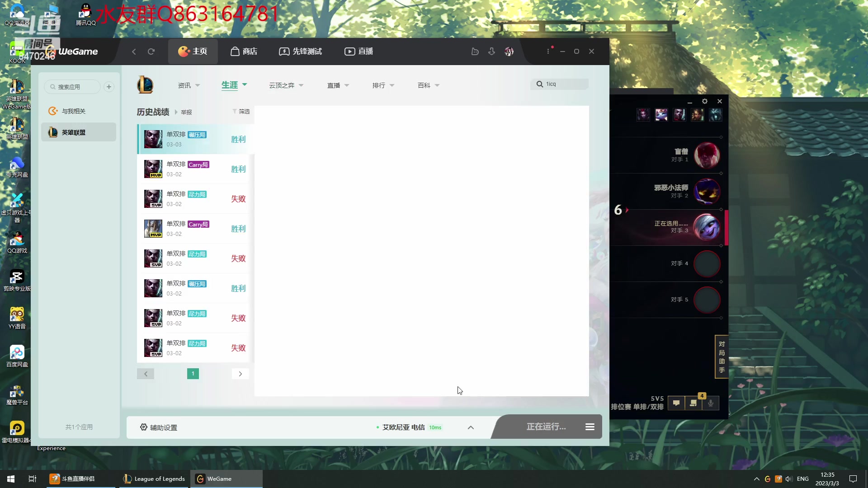The height and width of the screenshot is (488, 868).
Task: Open 百度网盘 icon in the sidebar
Action: [x=16, y=355]
